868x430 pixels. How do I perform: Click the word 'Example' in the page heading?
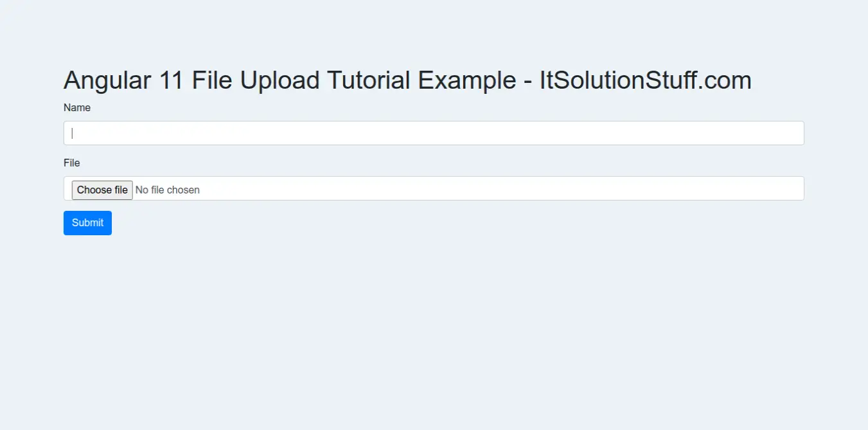tap(467, 80)
